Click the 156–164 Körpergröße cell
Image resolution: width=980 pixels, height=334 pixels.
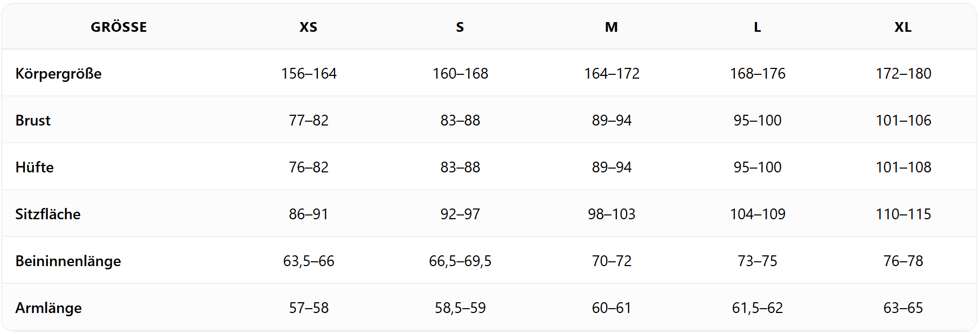[x=309, y=73]
